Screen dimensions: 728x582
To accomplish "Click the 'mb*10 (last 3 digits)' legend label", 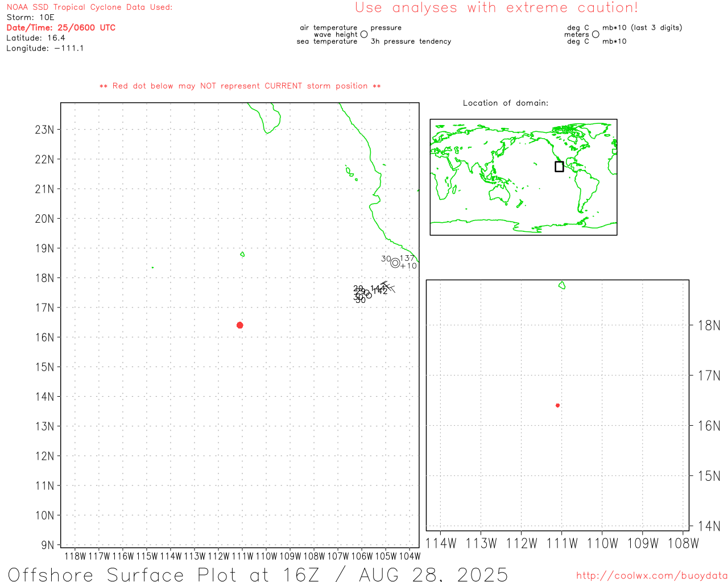I will click(642, 28).
